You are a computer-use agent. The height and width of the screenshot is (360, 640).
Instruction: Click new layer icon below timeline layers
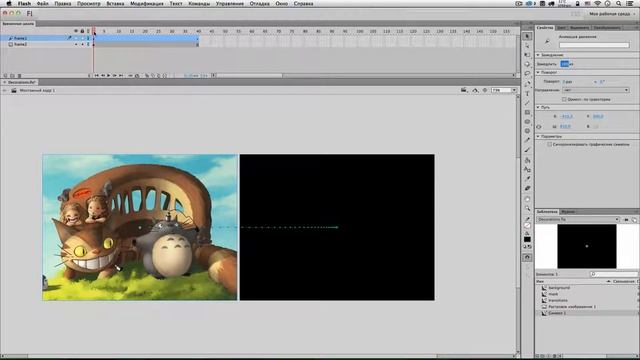(5, 76)
